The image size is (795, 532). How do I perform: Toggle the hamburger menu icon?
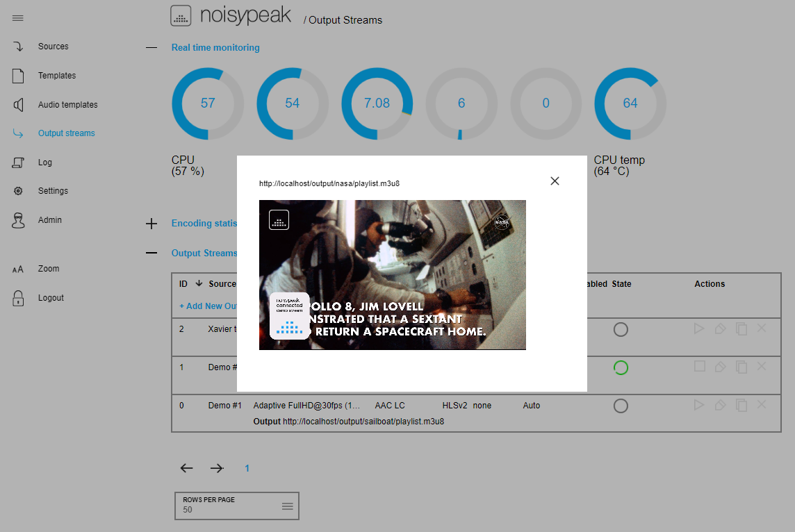point(18,18)
